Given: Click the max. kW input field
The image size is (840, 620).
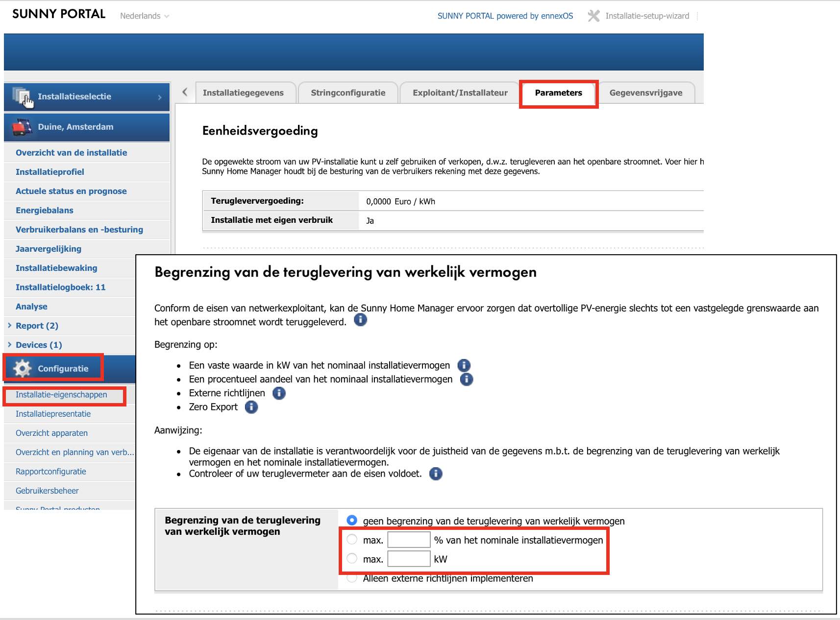Looking at the screenshot, I should pos(409,559).
